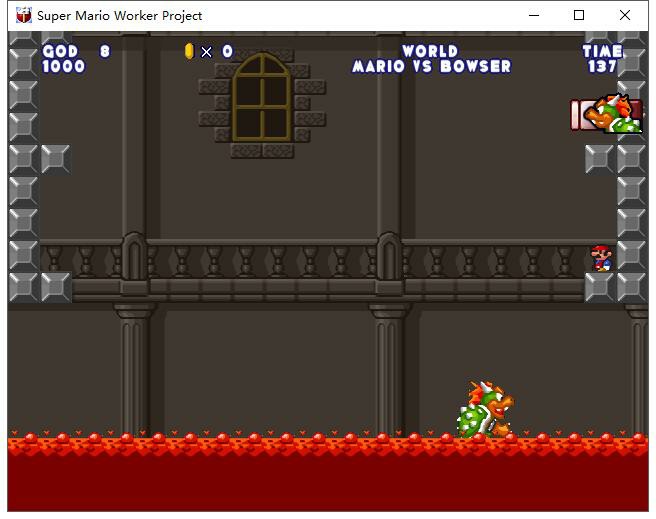Click the arched castle window
The height and width of the screenshot is (519, 656).
262,97
